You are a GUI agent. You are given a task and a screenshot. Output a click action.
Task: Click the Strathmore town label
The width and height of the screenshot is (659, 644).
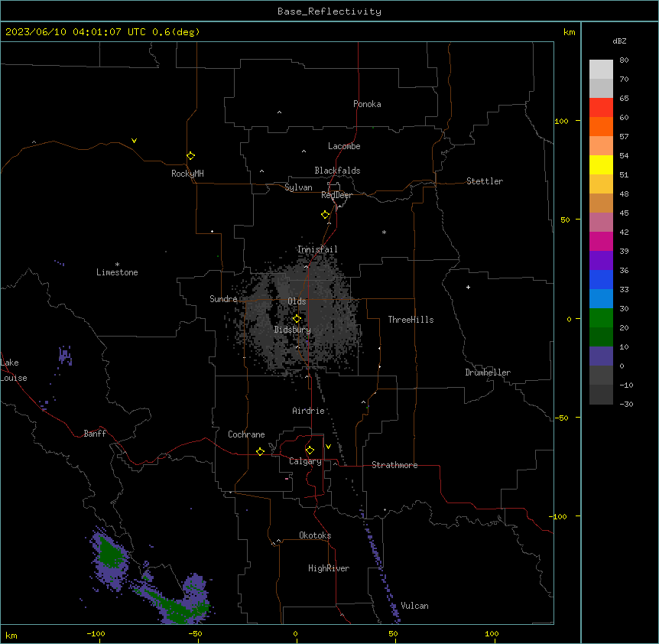394,465
